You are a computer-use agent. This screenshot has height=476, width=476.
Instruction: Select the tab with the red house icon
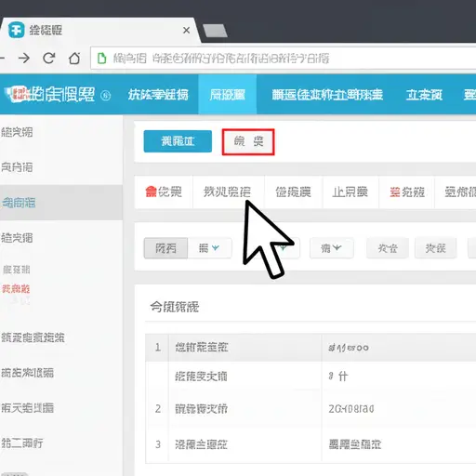(164, 192)
